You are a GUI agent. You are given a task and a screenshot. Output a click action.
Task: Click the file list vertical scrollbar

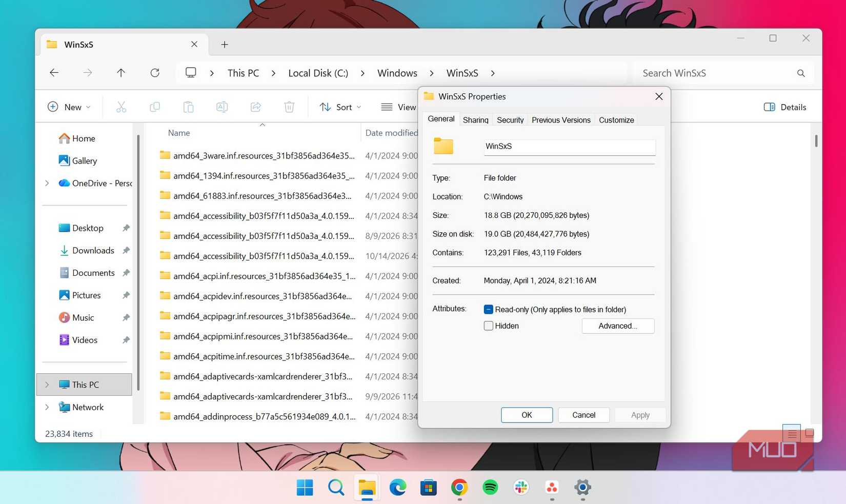coord(816,140)
